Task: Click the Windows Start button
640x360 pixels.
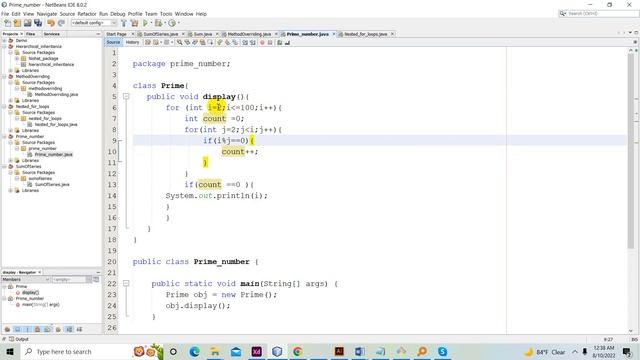Action: (9, 351)
